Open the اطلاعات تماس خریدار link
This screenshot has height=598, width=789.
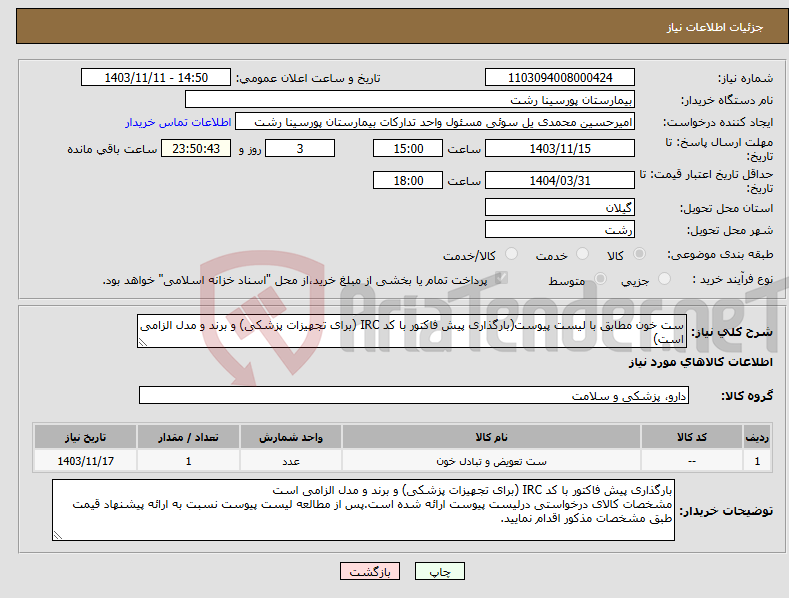click(178, 122)
